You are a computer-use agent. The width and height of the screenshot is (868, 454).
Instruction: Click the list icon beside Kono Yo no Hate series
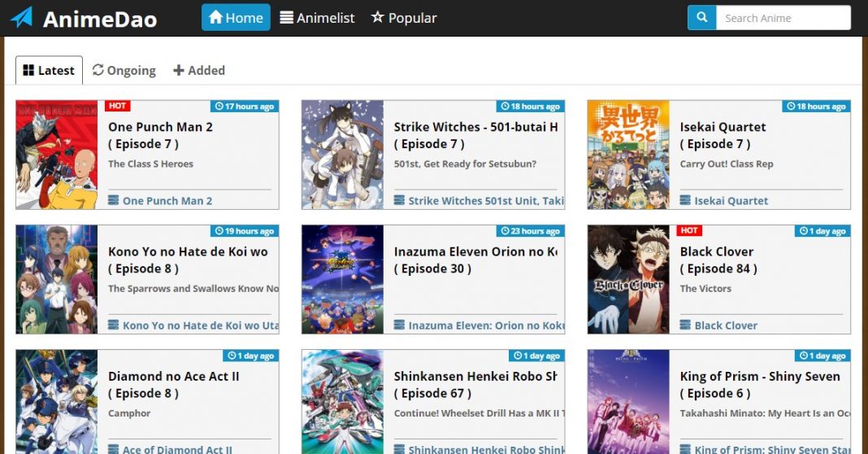tap(114, 325)
